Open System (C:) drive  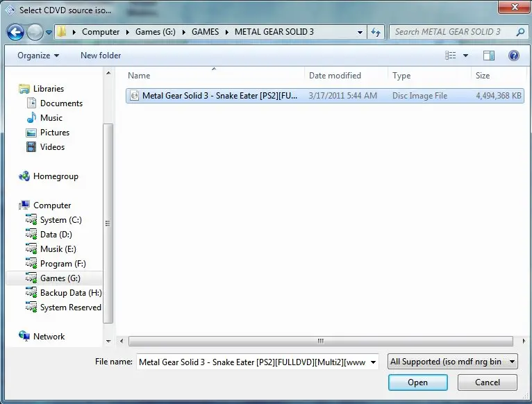[60, 220]
